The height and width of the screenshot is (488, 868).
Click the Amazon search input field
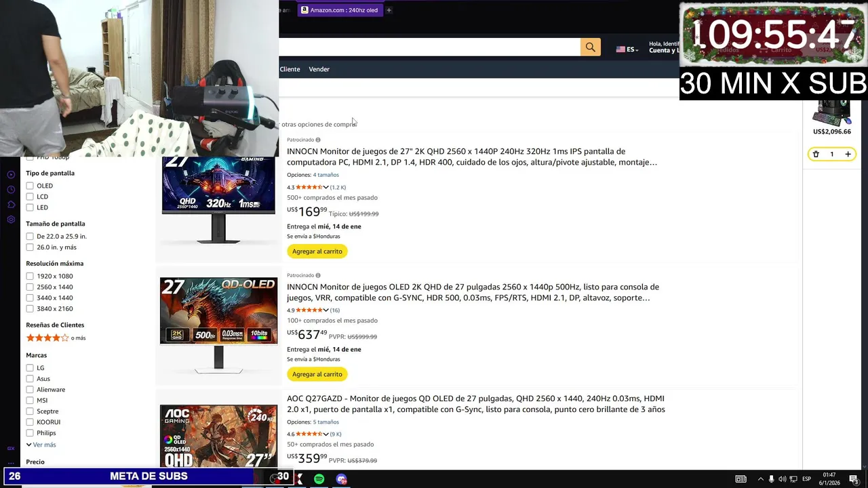tap(429, 47)
